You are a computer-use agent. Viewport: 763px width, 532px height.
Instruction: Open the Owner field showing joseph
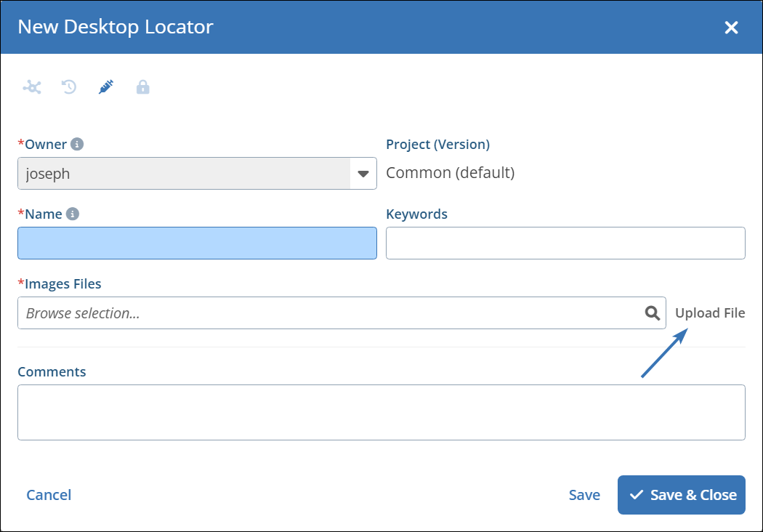183,174
